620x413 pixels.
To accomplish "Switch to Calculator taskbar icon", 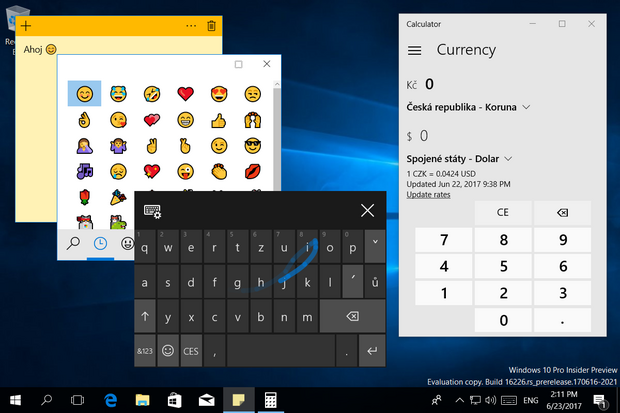I will (270, 400).
